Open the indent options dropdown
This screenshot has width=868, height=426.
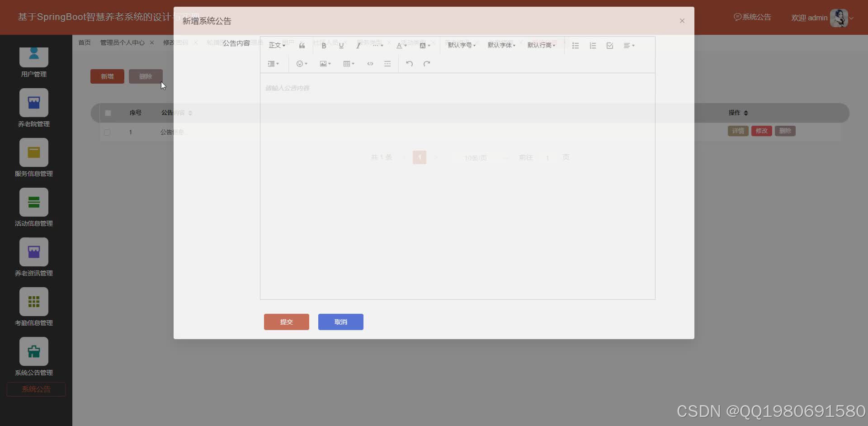(x=273, y=64)
